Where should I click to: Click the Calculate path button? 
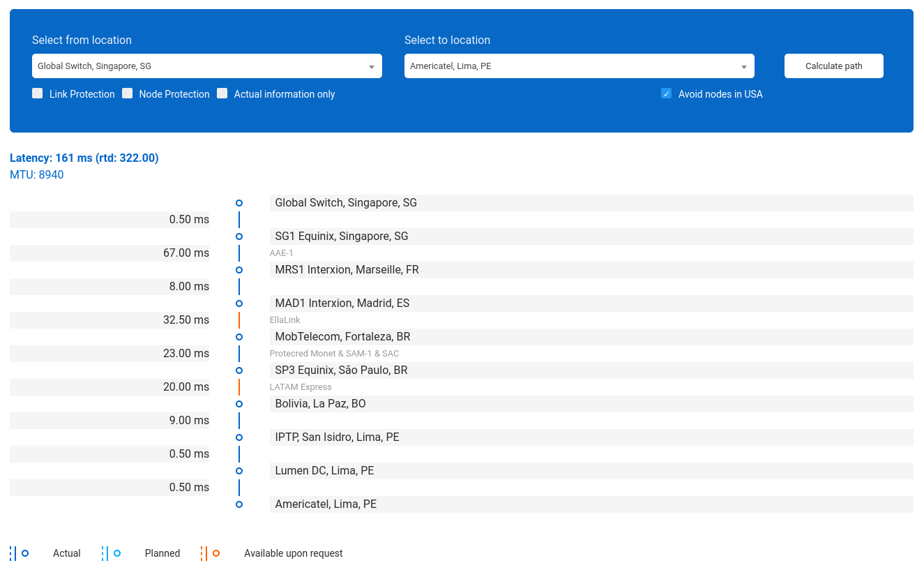click(x=833, y=66)
